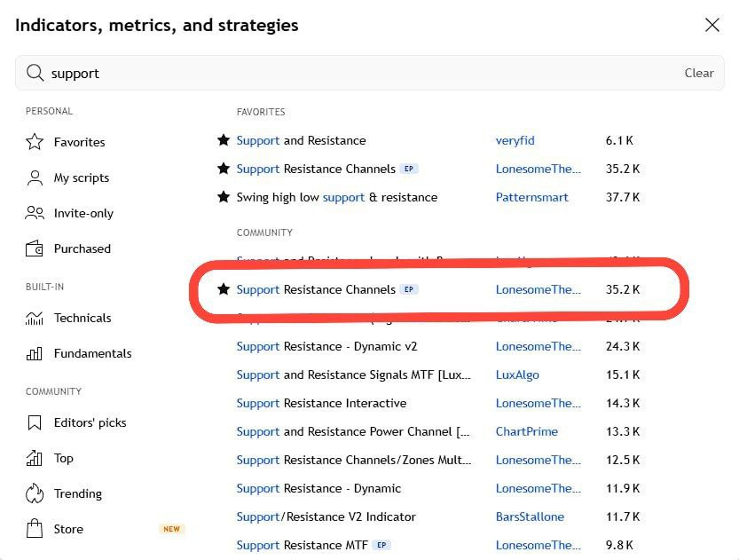Click EP badge on Support Resistance MTF
This screenshot has height=560, width=739.
click(381, 545)
